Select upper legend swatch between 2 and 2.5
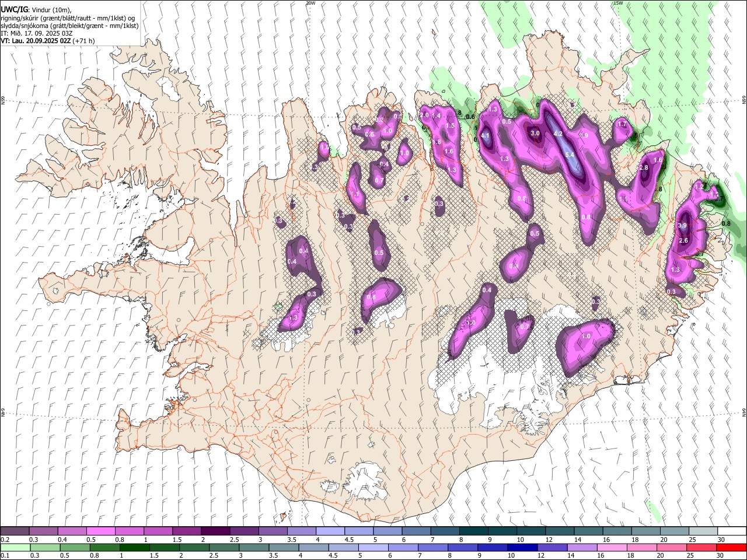This screenshot has width=747, height=560. click(215, 531)
